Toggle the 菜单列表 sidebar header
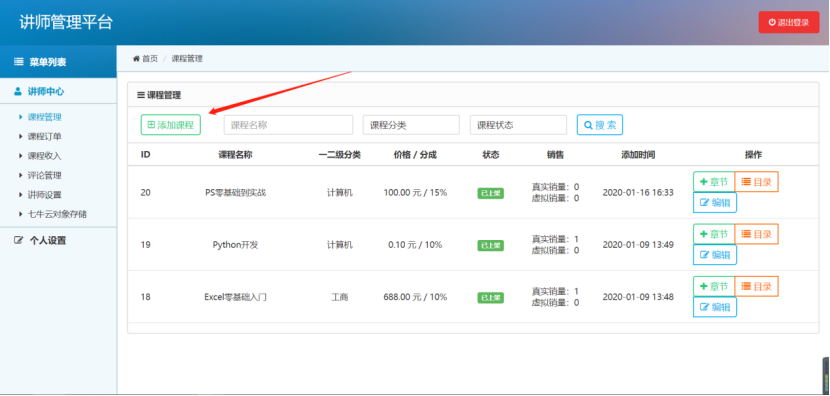 point(58,62)
